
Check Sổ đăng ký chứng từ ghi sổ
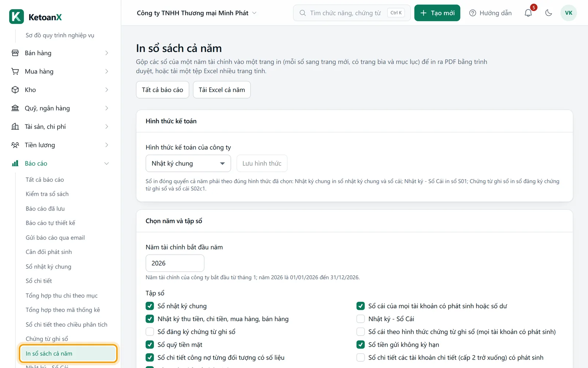pos(150,332)
